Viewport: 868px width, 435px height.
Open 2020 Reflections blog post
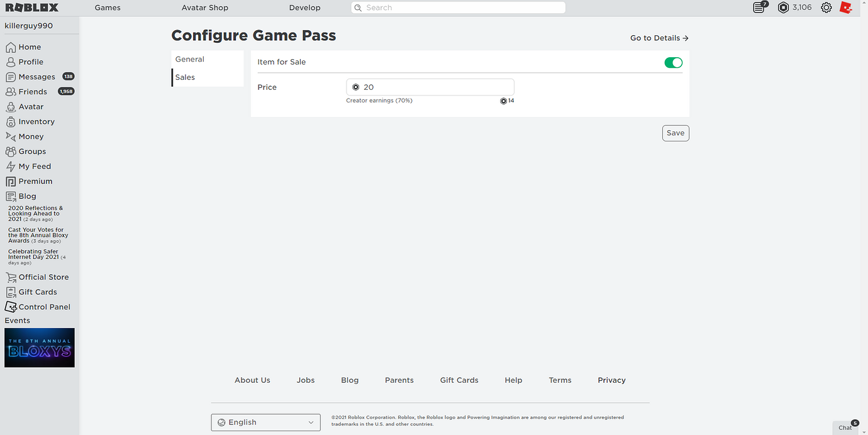pos(35,214)
